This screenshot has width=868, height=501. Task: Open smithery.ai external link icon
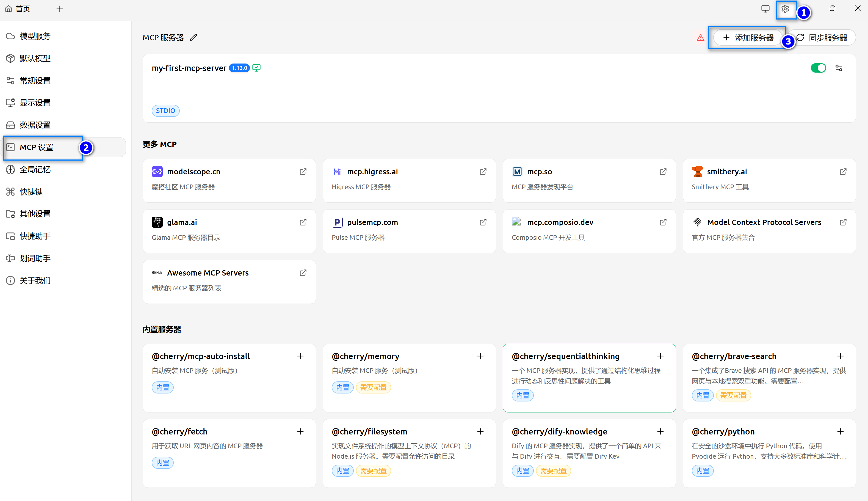pos(843,172)
